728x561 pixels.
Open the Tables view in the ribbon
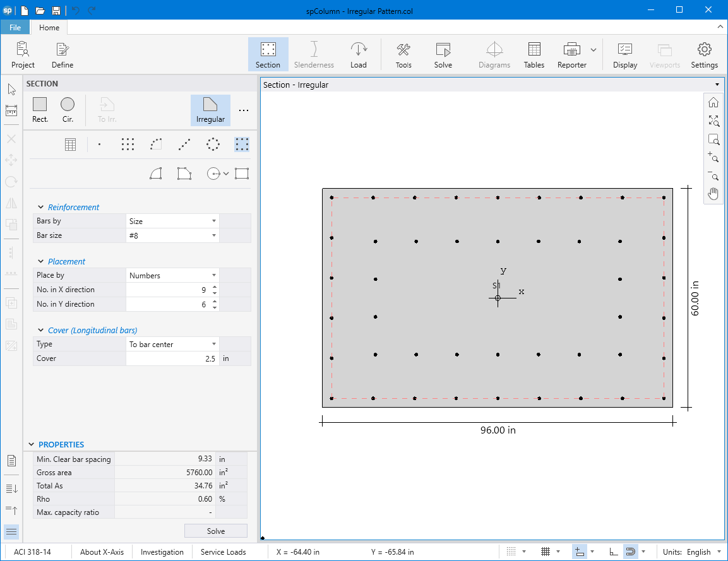click(534, 56)
